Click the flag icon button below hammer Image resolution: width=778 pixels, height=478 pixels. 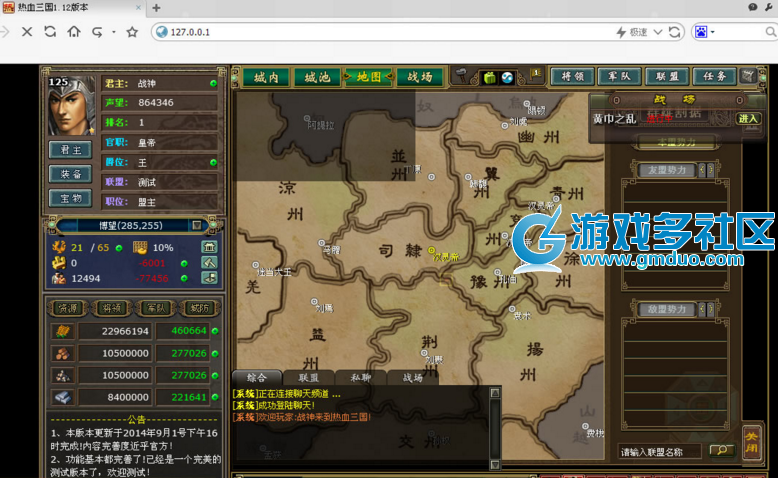(209, 278)
